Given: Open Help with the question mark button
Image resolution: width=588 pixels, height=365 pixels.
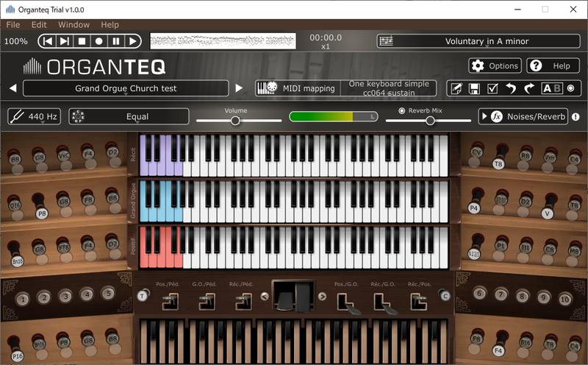Looking at the screenshot, I should point(553,65).
